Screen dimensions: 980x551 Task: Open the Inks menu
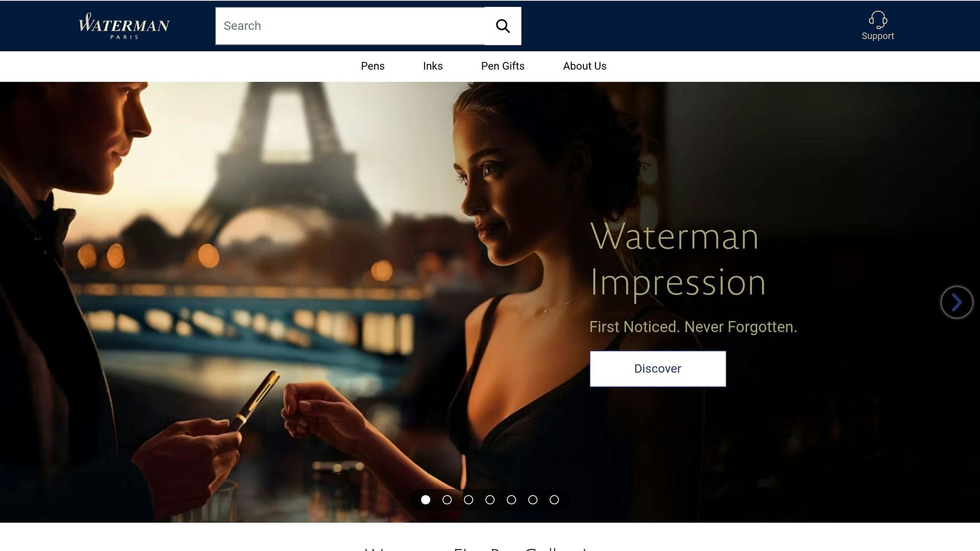(433, 66)
